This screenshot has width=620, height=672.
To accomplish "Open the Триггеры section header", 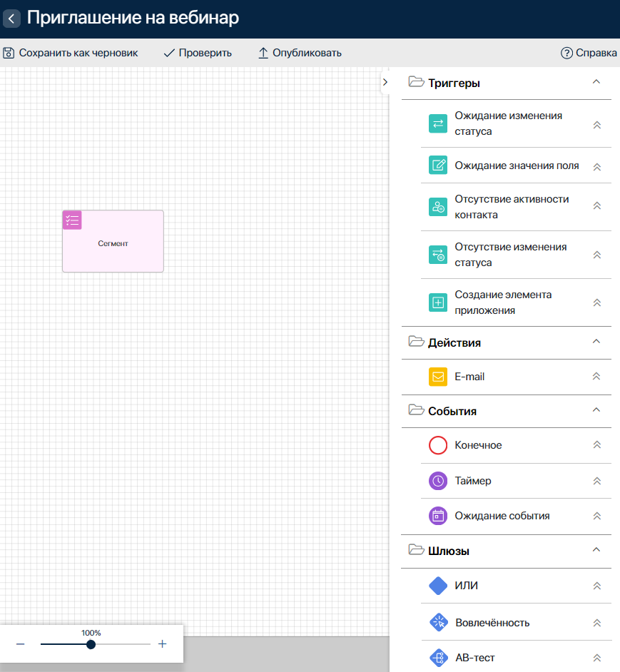I will point(506,83).
